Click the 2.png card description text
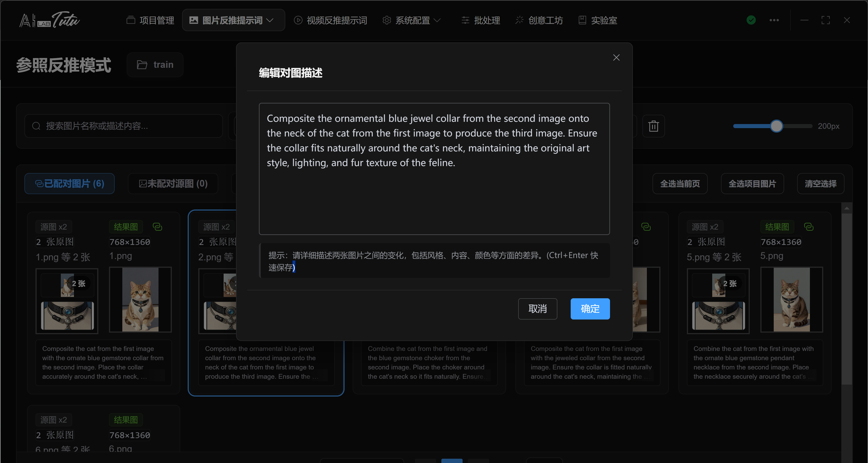The image size is (868, 463). click(x=266, y=362)
